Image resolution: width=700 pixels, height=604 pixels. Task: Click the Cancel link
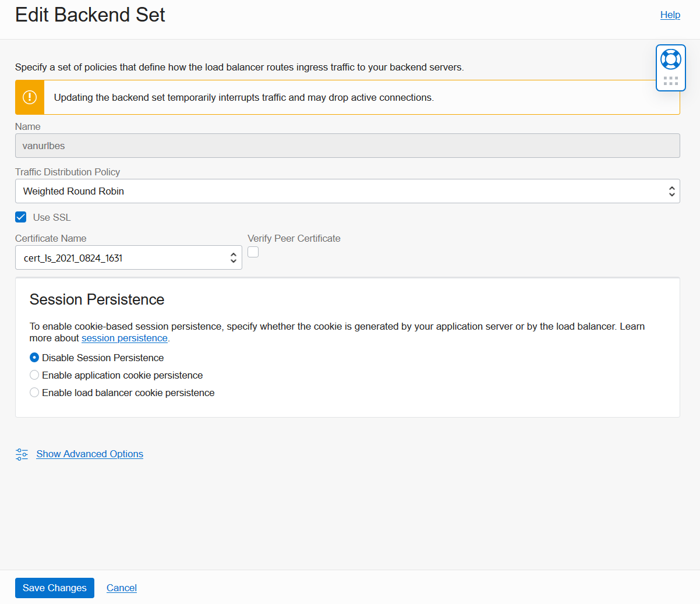[121, 588]
